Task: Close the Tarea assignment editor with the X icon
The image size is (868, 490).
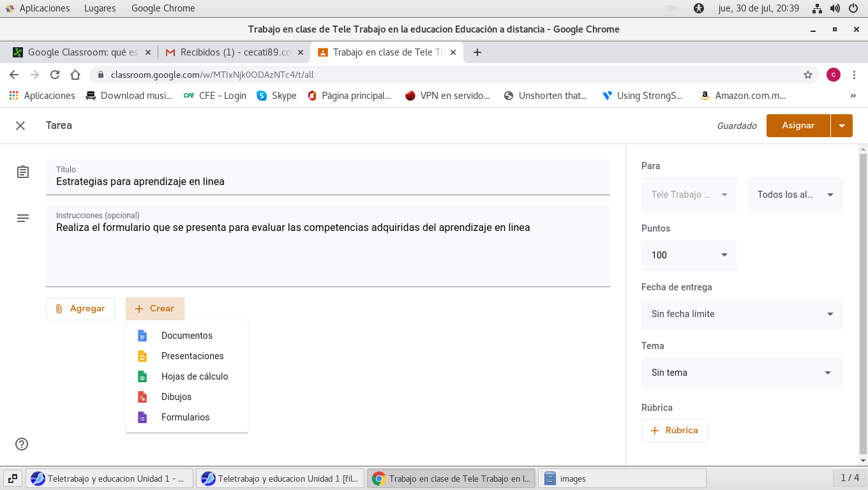Action: click(x=20, y=126)
